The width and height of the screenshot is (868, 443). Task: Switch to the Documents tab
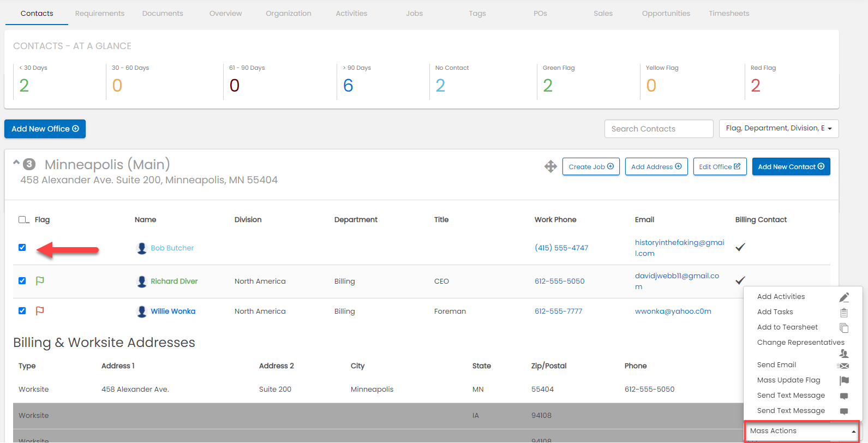point(163,13)
